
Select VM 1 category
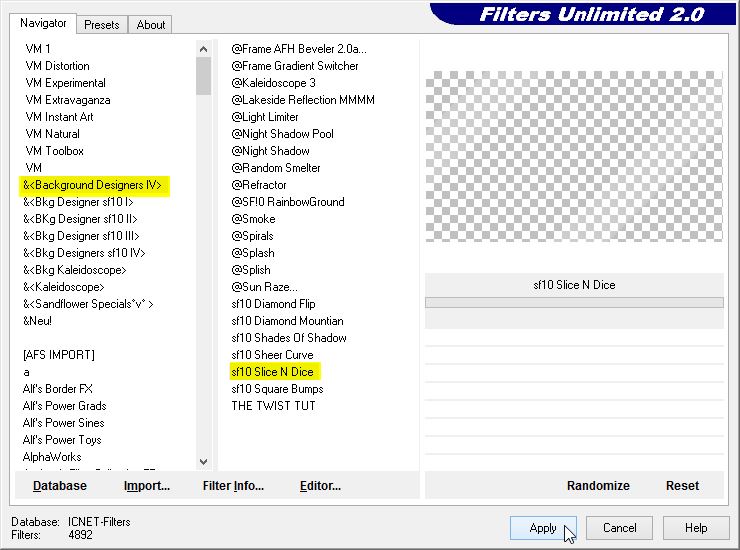[38, 49]
